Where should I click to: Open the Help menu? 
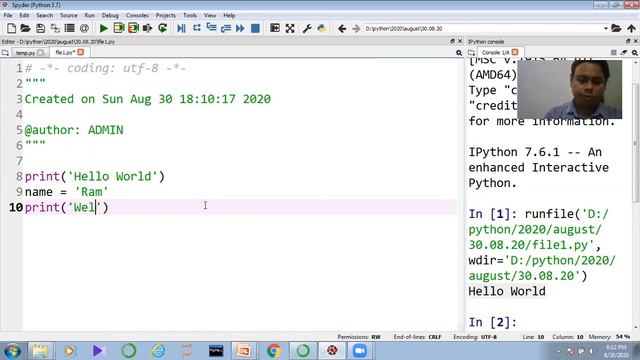229,15
